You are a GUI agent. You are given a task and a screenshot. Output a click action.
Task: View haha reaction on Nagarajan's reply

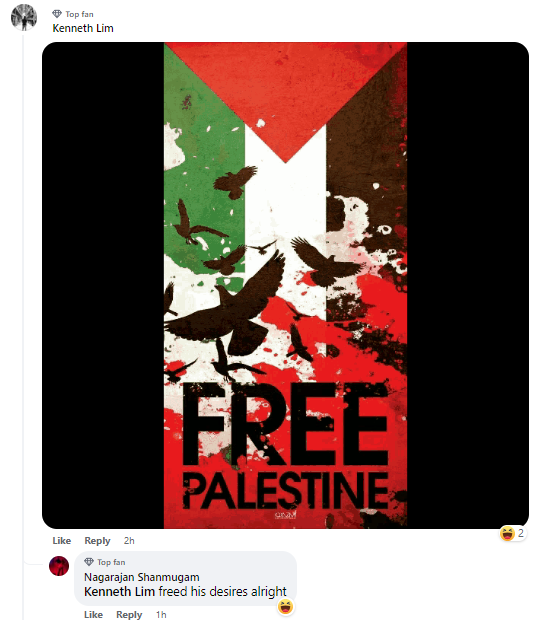[285, 606]
